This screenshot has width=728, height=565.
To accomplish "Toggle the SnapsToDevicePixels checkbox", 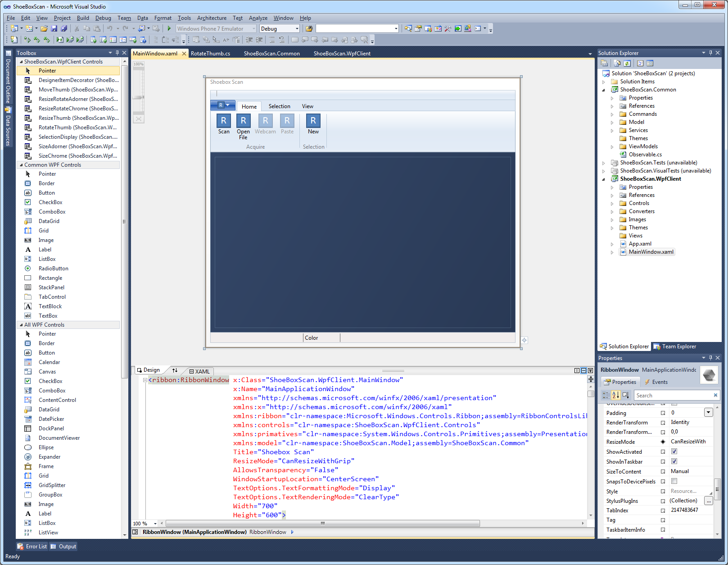I will [674, 481].
